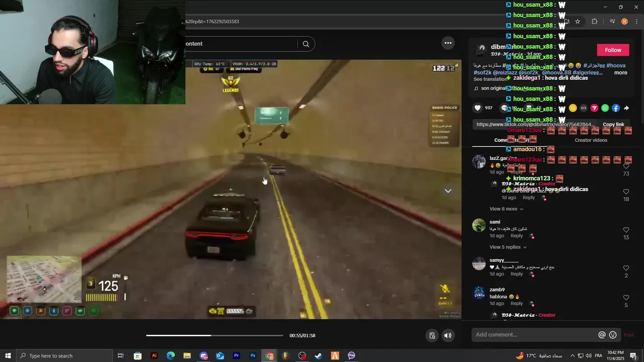Bookmark page with Chrome star icon
Screen dimensions: 644x362
click(x=578, y=22)
